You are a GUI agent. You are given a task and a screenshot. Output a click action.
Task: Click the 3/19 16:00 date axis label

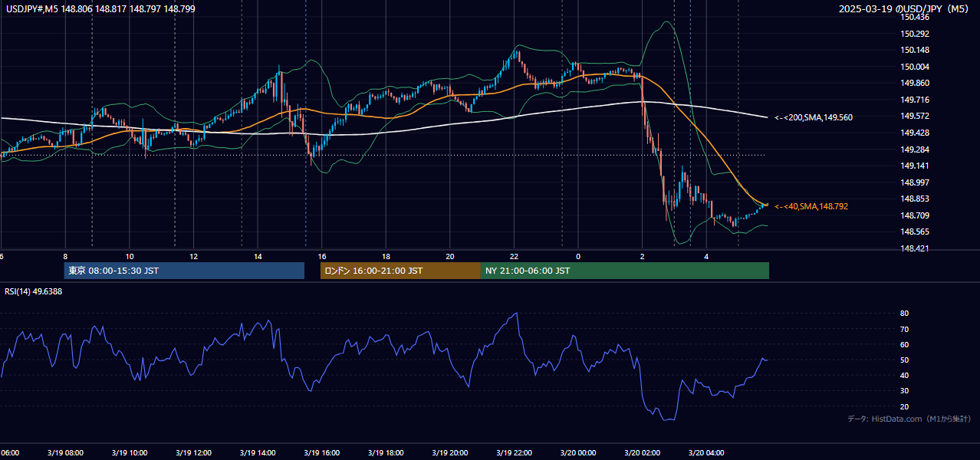pos(321,453)
